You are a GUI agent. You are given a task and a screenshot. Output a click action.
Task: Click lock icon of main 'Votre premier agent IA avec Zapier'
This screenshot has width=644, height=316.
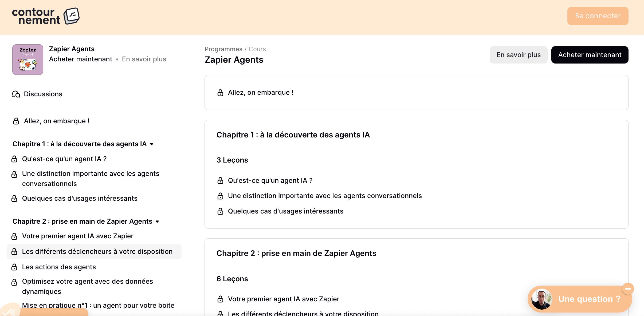pos(220,299)
